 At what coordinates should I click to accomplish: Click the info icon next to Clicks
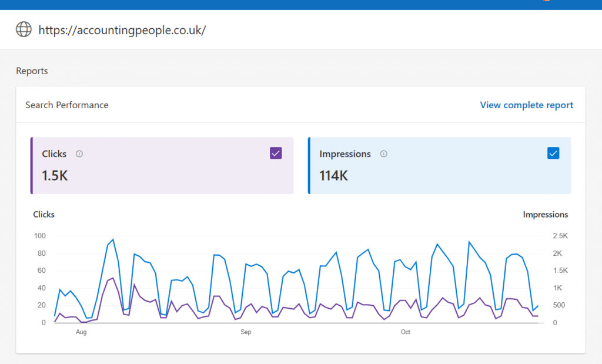[x=79, y=154]
